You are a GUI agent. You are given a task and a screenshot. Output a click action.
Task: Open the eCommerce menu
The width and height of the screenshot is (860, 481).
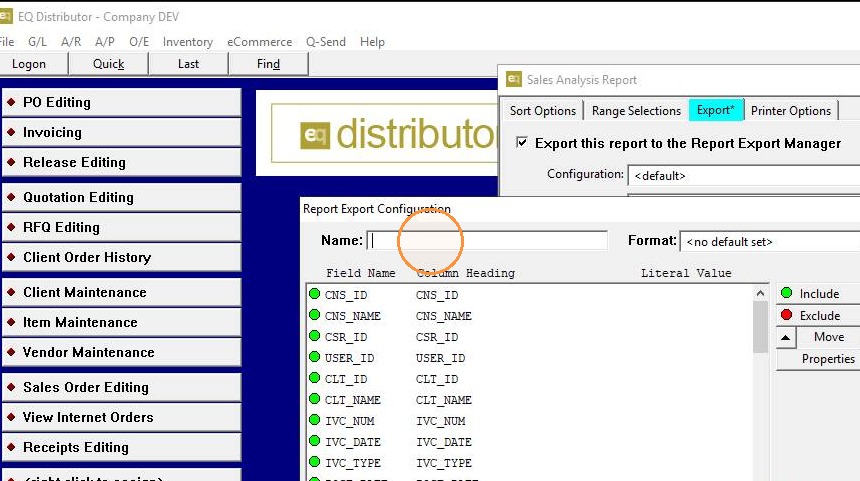[x=259, y=42]
